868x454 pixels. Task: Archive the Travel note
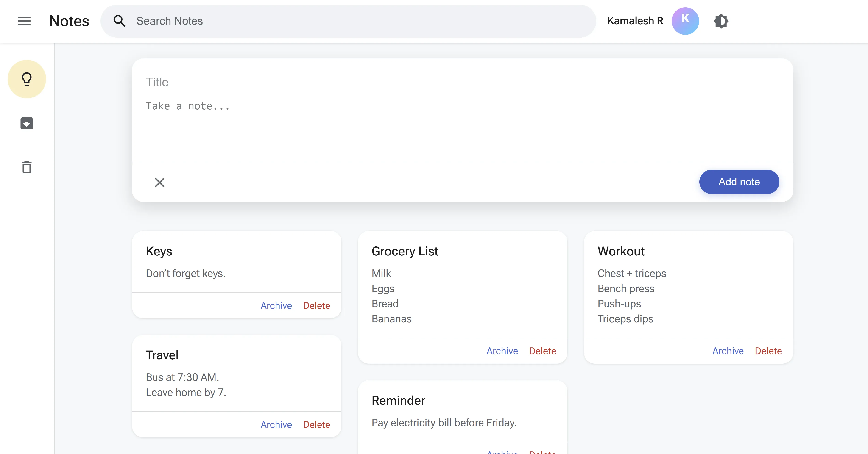pos(276,424)
